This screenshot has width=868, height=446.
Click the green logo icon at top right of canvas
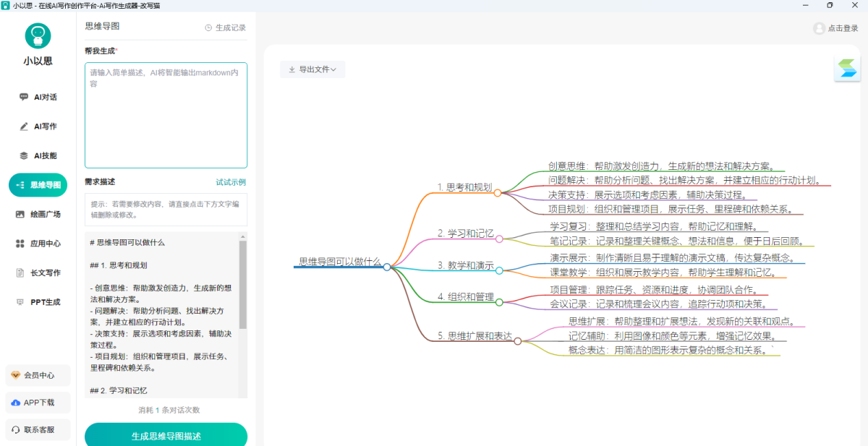click(846, 69)
